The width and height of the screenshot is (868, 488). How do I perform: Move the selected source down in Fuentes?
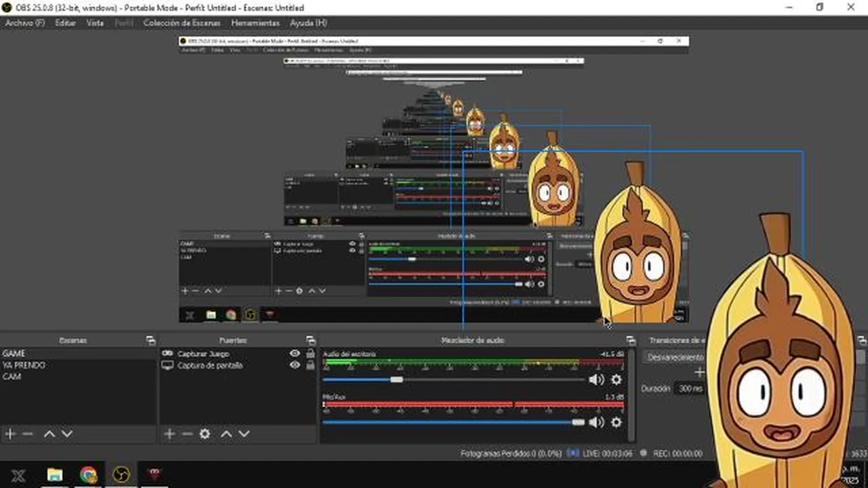pyautogui.click(x=244, y=434)
